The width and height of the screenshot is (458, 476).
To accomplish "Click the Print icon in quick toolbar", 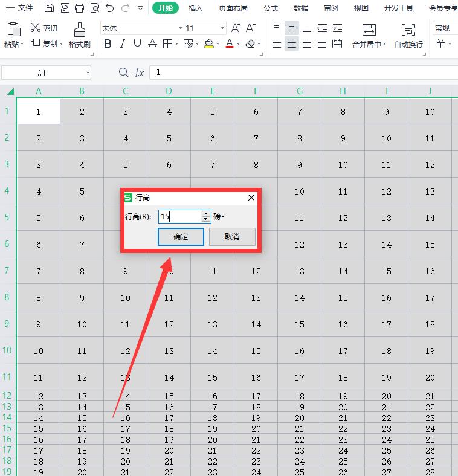I will 80,8.
